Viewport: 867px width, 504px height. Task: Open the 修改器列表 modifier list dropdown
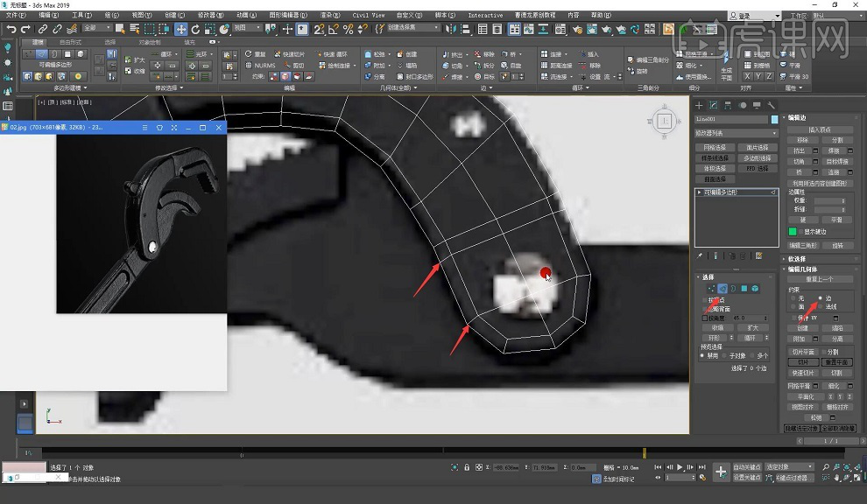[736, 133]
